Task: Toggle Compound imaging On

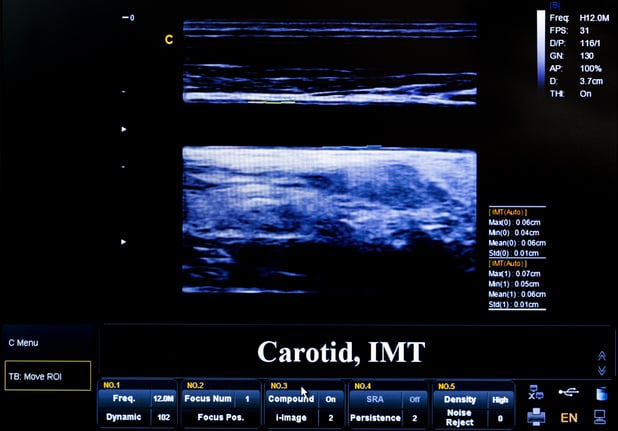Action: (x=330, y=399)
